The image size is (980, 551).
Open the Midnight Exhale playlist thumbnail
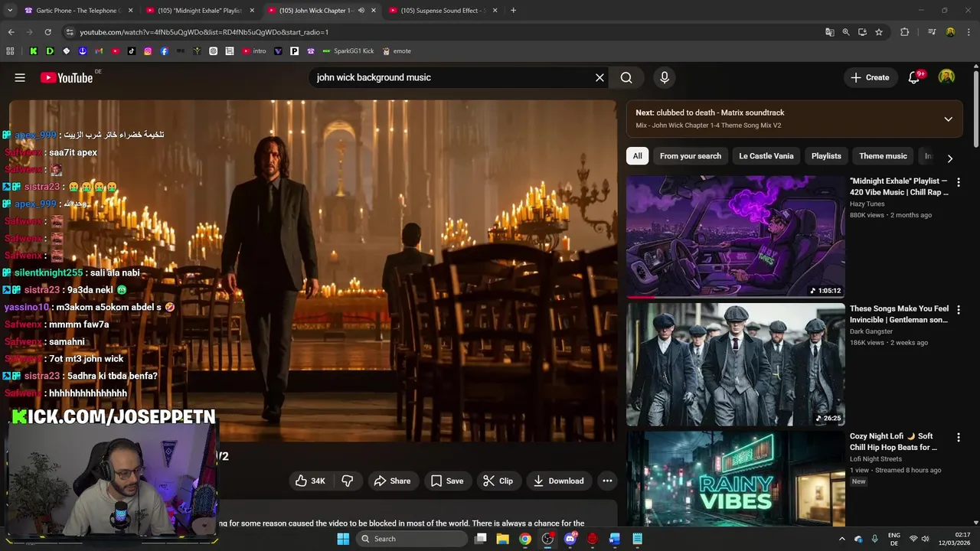click(x=735, y=236)
